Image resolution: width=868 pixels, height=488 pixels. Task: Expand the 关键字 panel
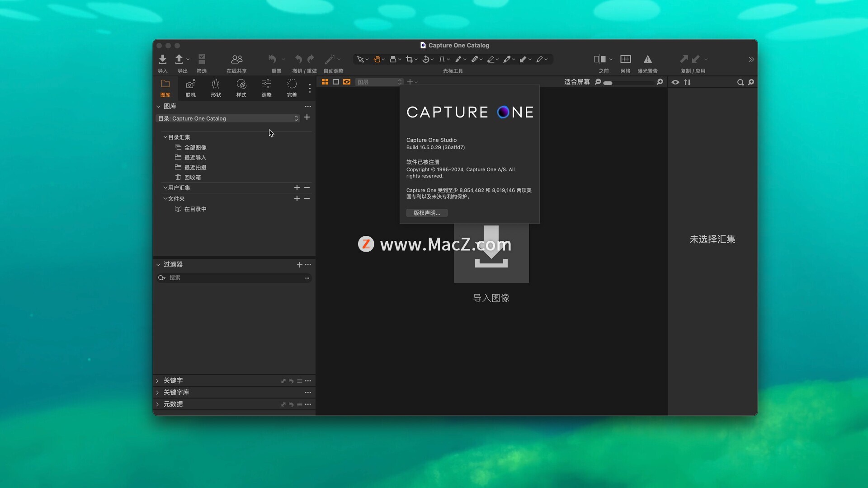click(x=158, y=381)
